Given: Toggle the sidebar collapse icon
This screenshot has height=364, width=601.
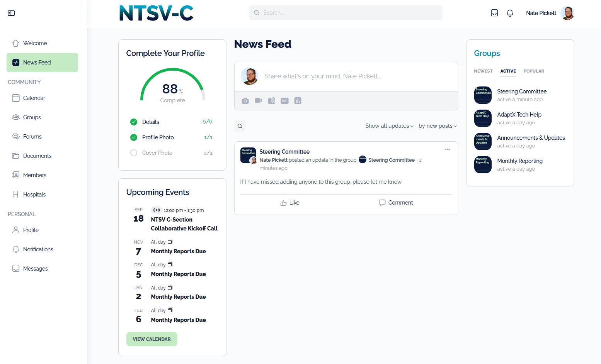Looking at the screenshot, I should click(x=11, y=13).
